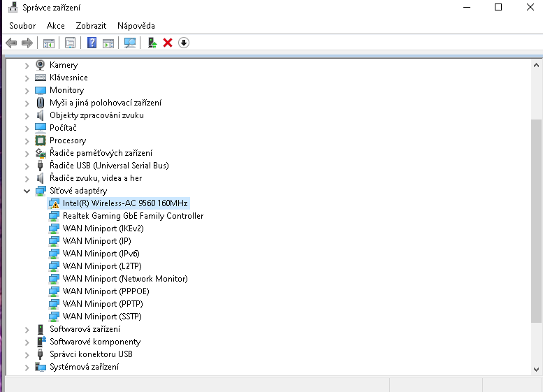Click the scrollbar up arrow
The width and height of the screenshot is (543, 392).
pyautogui.click(x=537, y=65)
